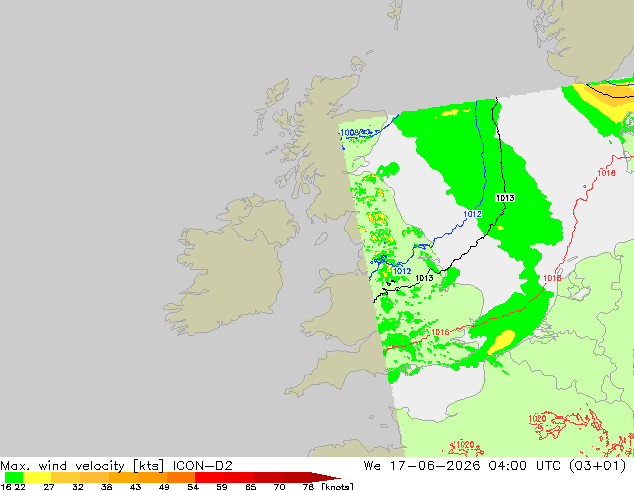Click the legend value '65'
634x490 pixels.
pyautogui.click(x=250, y=486)
